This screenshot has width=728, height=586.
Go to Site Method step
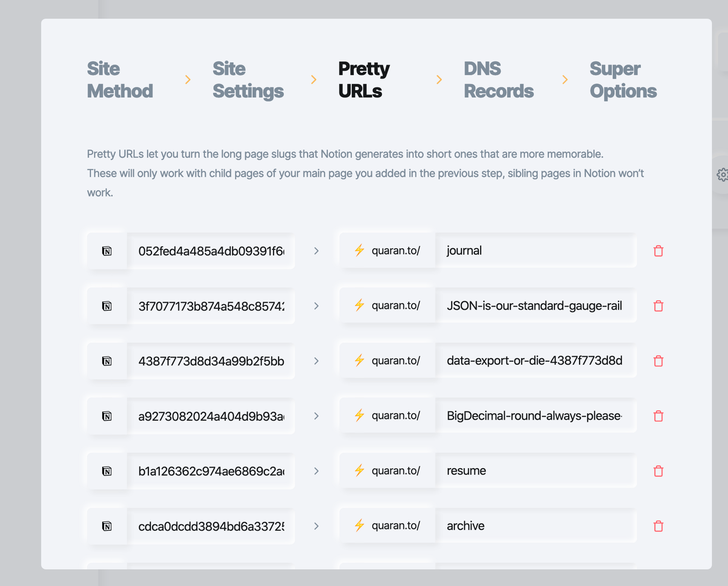120,80
